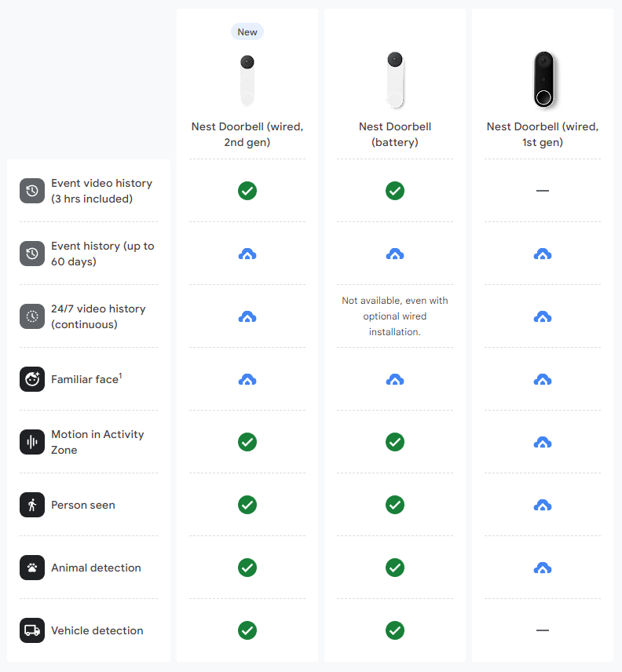Click the Familiar face icon

32,379
